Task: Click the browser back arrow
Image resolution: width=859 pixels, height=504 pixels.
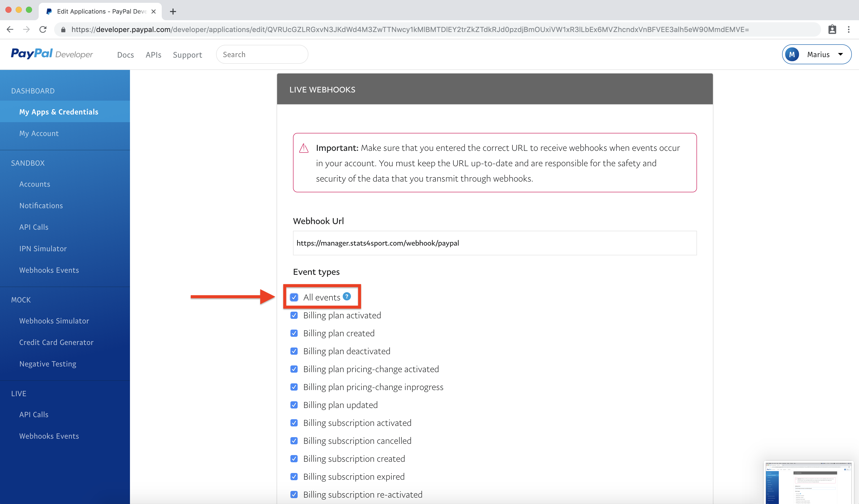Action: pos(10,30)
